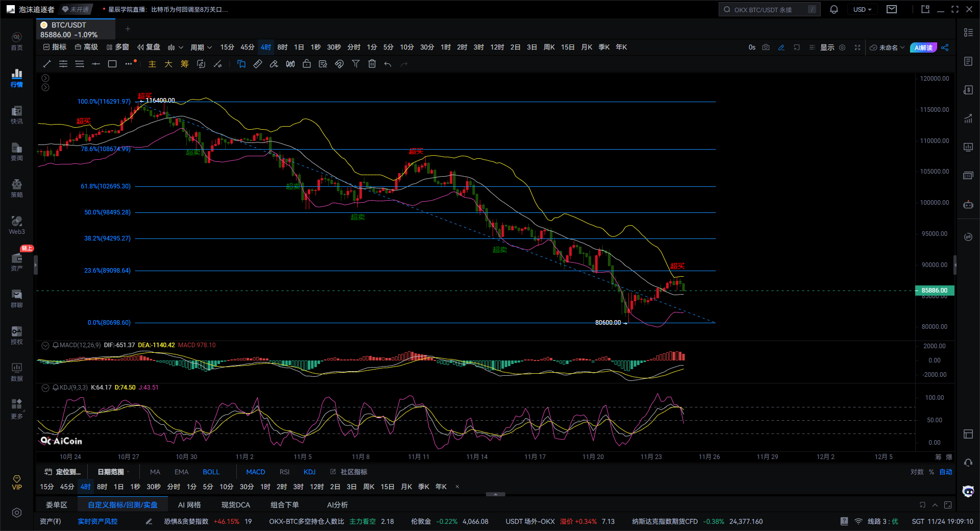Enable the RSI indicator

click(284, 472)
